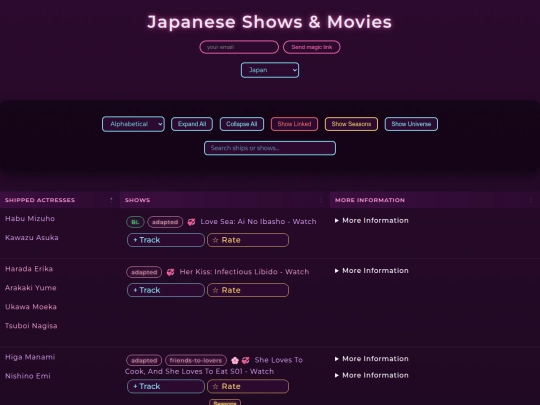Click the adapted tag on Love Sea
Screen dimensions: 540x405
pos(165,222)
